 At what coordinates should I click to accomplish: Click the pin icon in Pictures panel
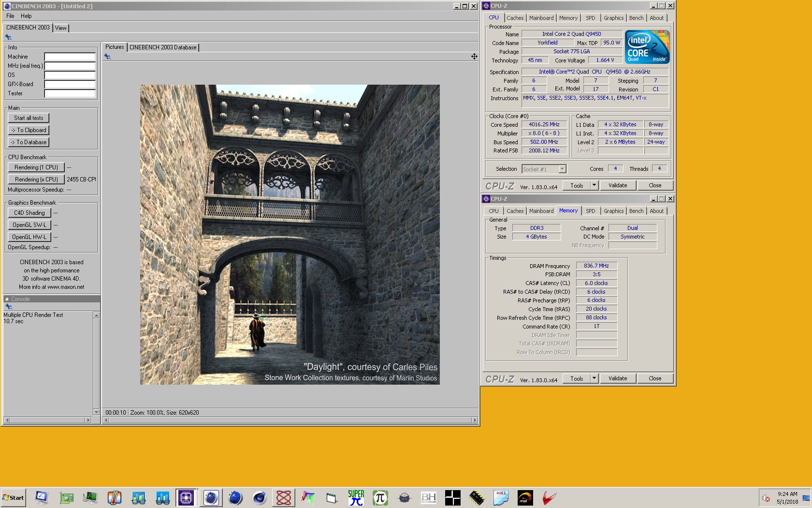click(x=107, y=57)
